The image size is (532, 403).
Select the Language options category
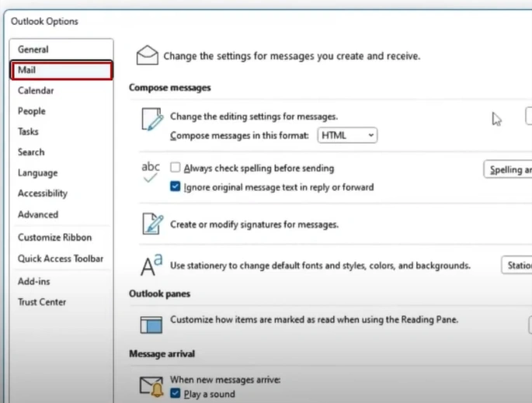(61, 172)
